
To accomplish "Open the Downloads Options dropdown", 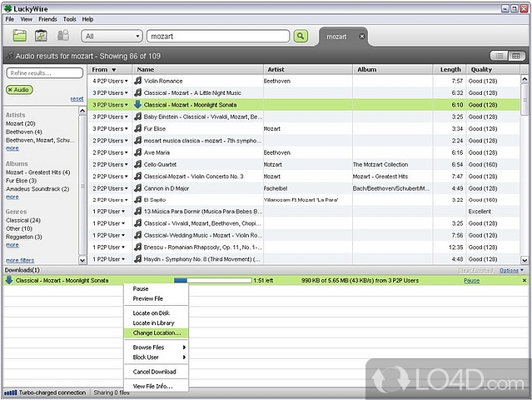I will [510, 270].
